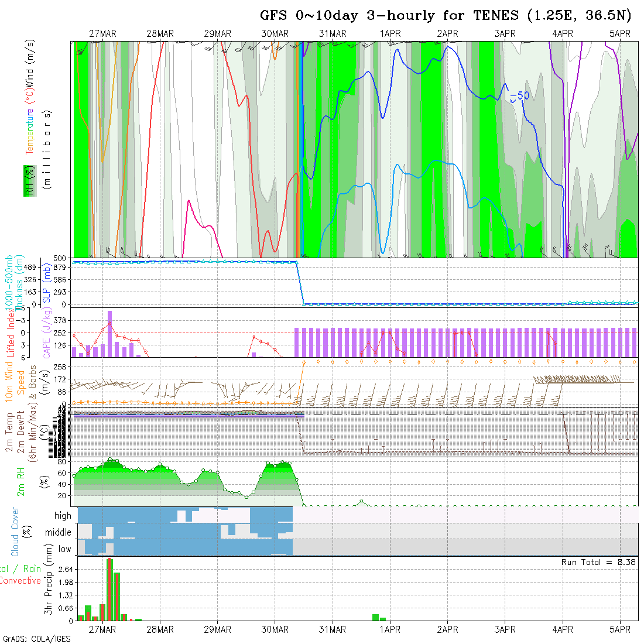The width and height of the screenshot is (644, 644).
Task: Click the Cloud Cover axis label
Action: pos(15,532)
